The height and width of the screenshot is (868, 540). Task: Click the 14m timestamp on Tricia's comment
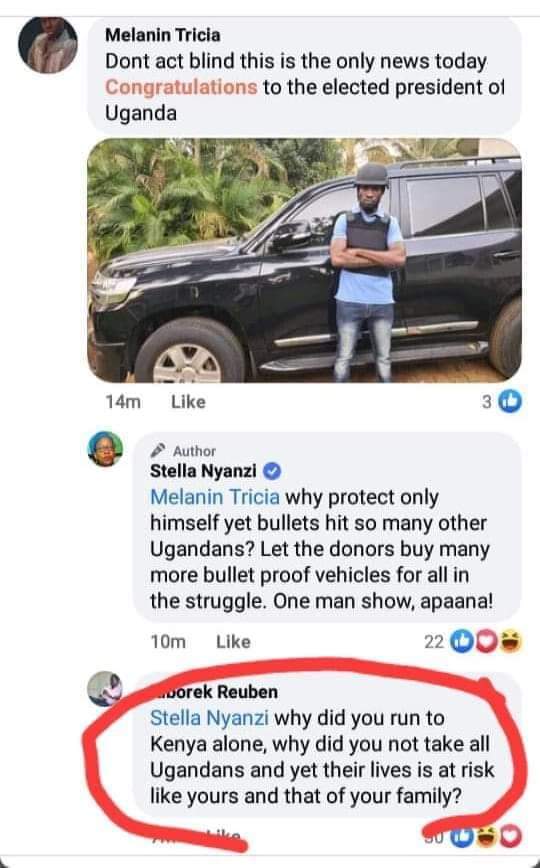[123, 402]
